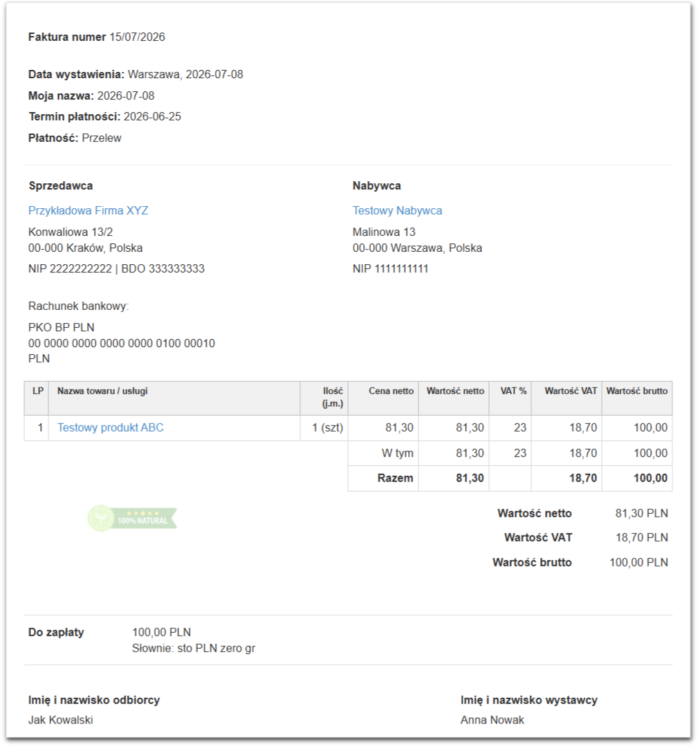Screen dimensions: 700x749
Task: Click issuer name Anna Nowak
Action: (492, 720)
